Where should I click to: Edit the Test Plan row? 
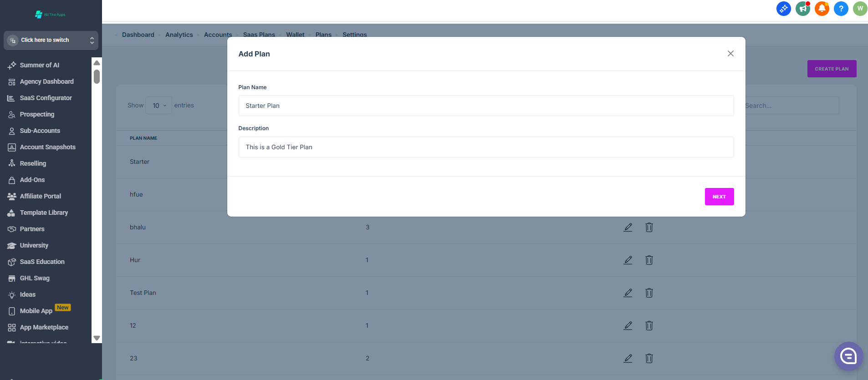[628, 293]
